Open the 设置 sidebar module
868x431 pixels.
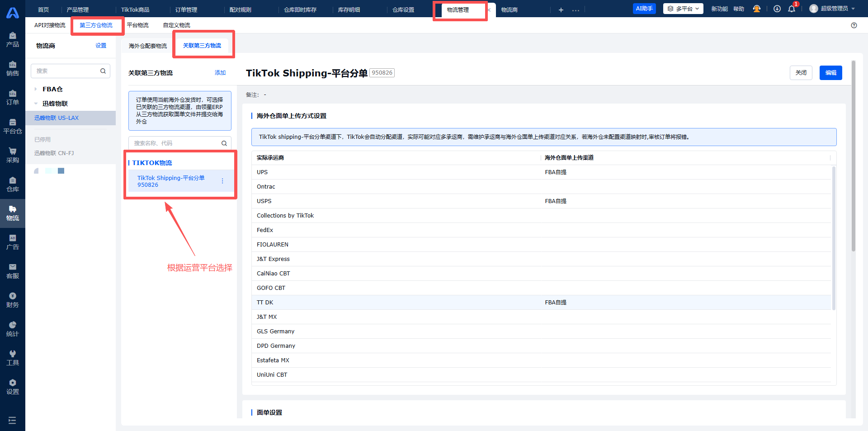[x=13, y=387]
